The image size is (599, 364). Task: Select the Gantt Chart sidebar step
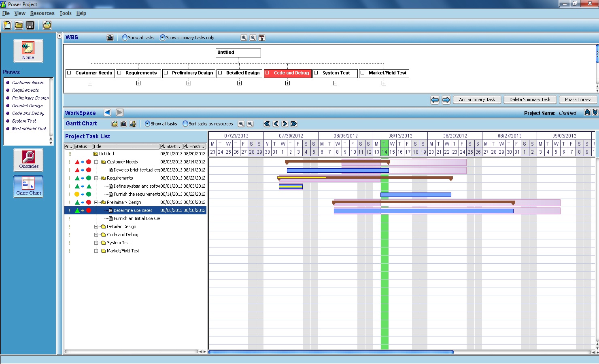[x=28, y=186]
